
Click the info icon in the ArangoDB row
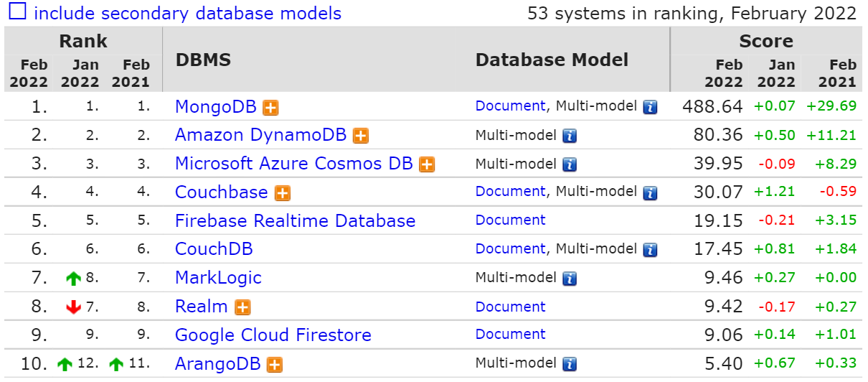click(x=570, y=364)
